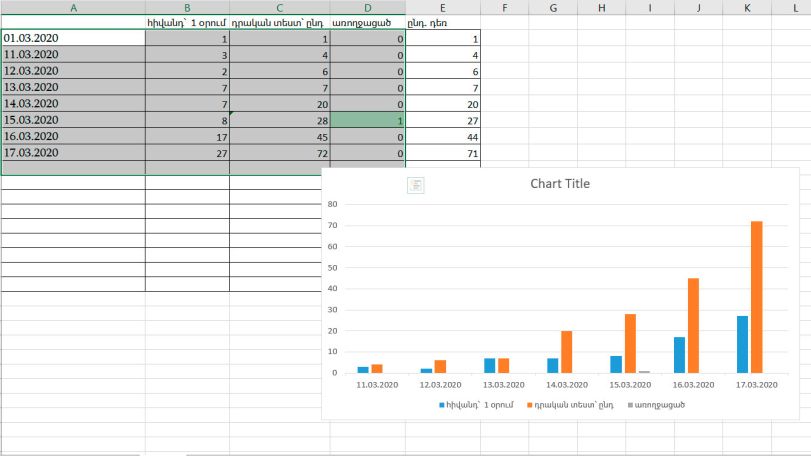Screen dimensions: 811x456
Task: Click column B value 8 in 15.03.2020 row
Action: pos(187,120)
